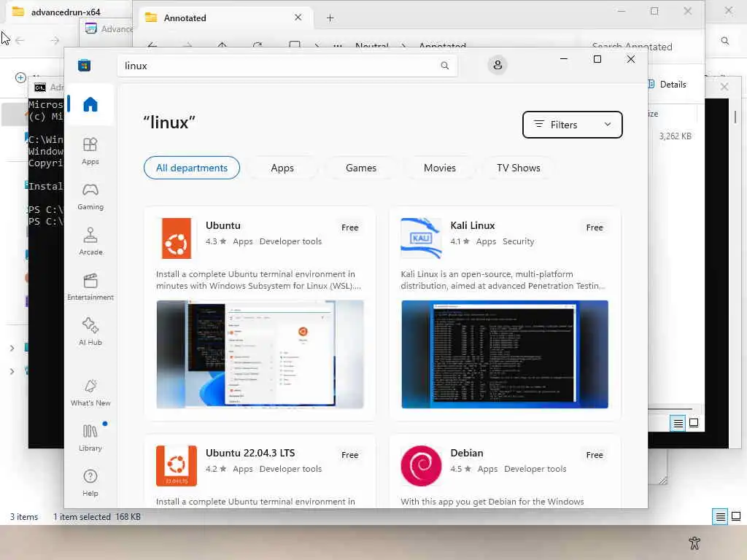Open the Library in Store sidebar
Viewport: 747px width, 560px height.
90,437
